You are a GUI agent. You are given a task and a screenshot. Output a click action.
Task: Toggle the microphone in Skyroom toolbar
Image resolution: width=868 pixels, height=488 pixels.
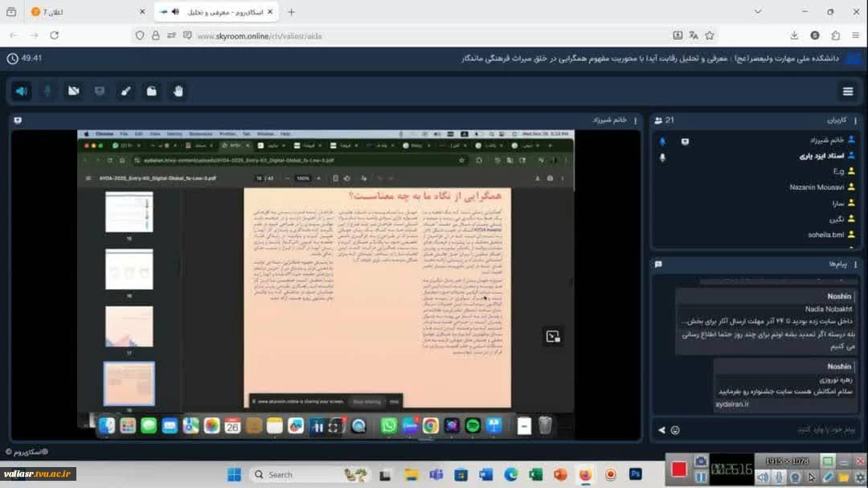(x=47, y=91)
